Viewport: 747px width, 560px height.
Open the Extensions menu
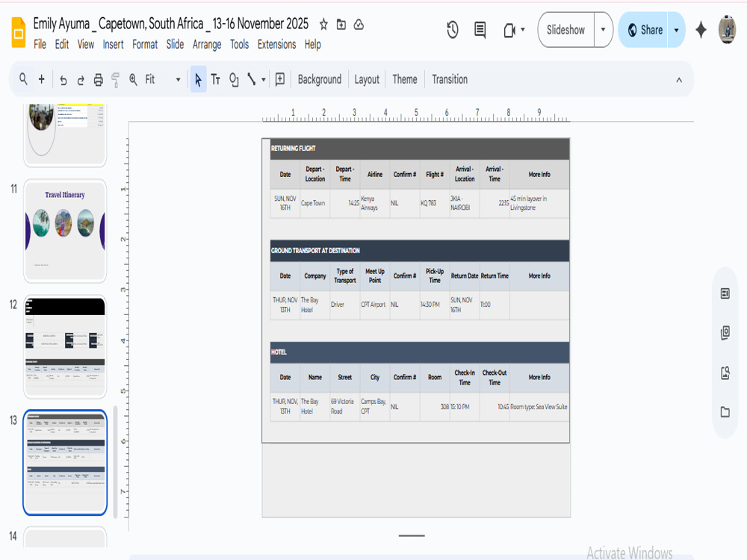point(277,44)
